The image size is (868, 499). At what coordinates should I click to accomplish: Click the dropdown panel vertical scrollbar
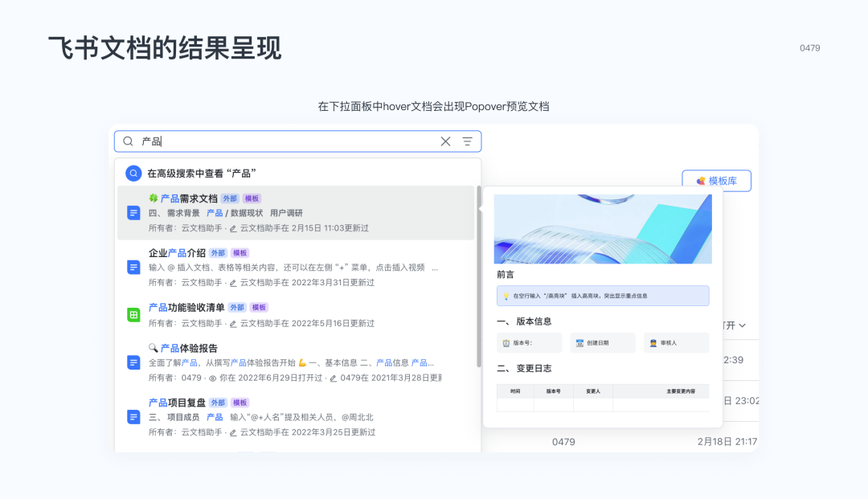tap(479, 276)
